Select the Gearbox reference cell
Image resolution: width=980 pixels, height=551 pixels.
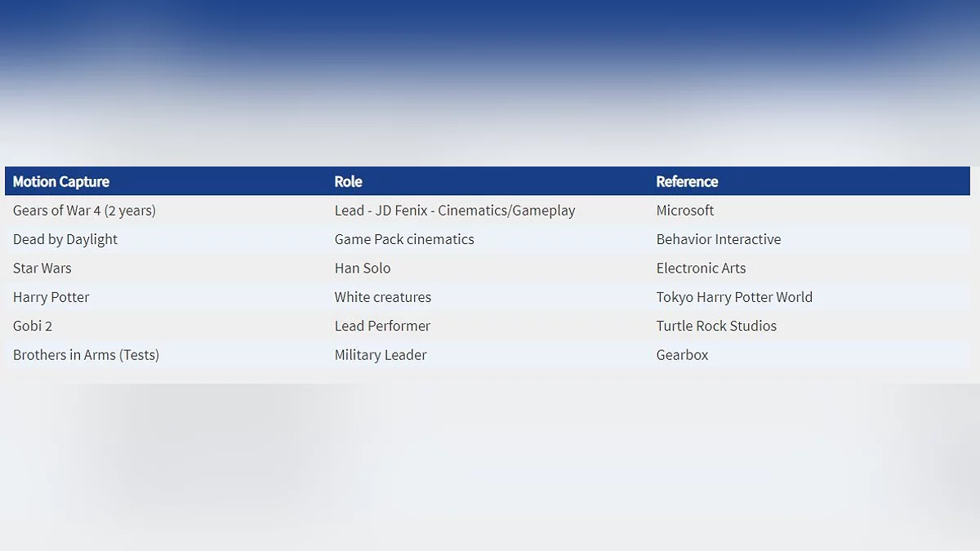coord(809,354)
